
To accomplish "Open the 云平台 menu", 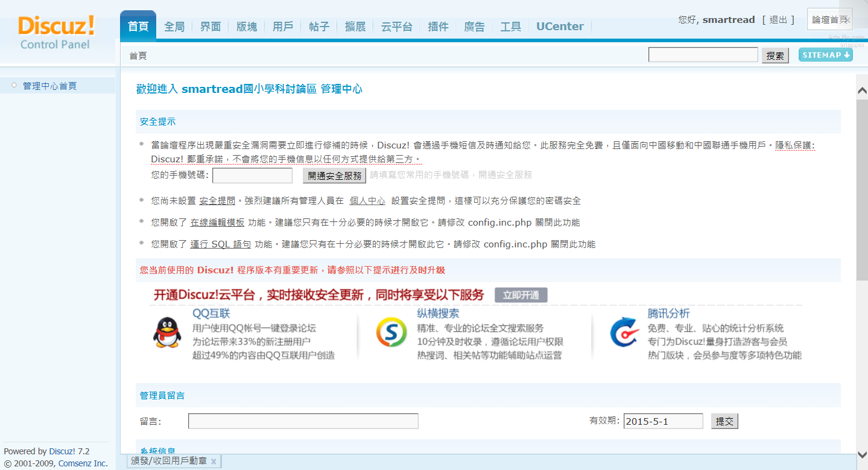I will click(397, 27).
